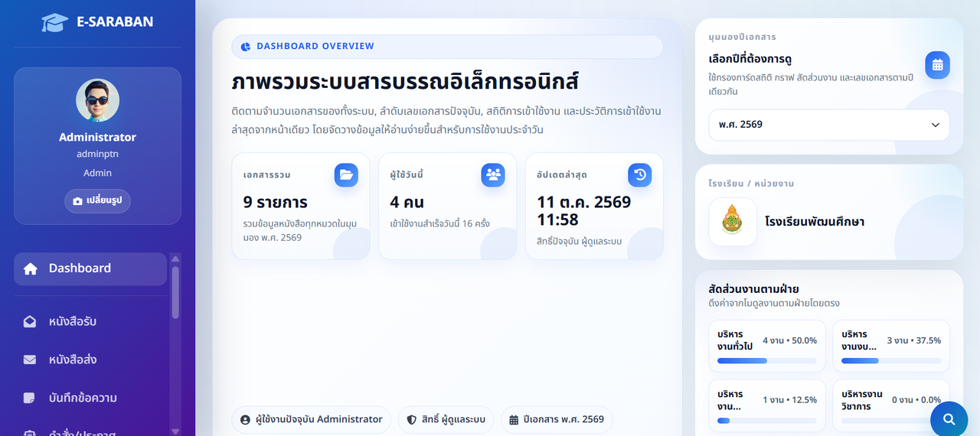Click the shield icon in สิทธิ์ chip
The height and width of the screenshot is (436, 980).
[x=411, y=420]
